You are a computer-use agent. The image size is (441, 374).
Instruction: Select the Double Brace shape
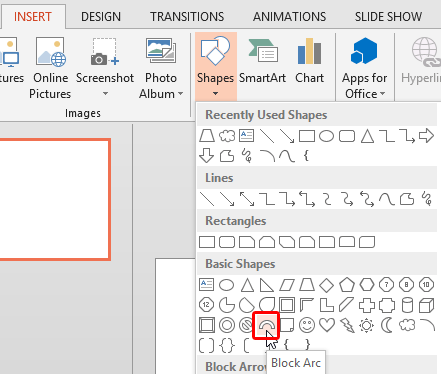[x=227, y=345]
